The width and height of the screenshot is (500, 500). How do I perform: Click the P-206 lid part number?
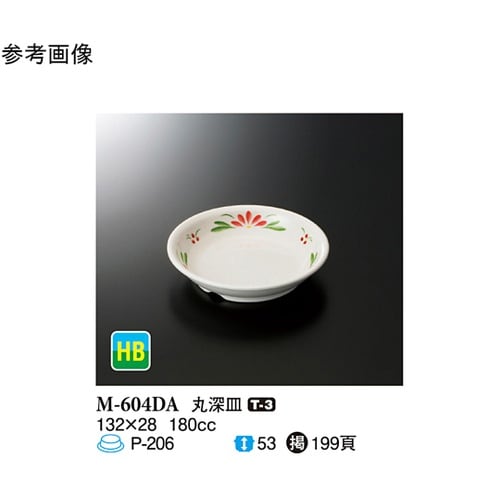tap(152, 444)
